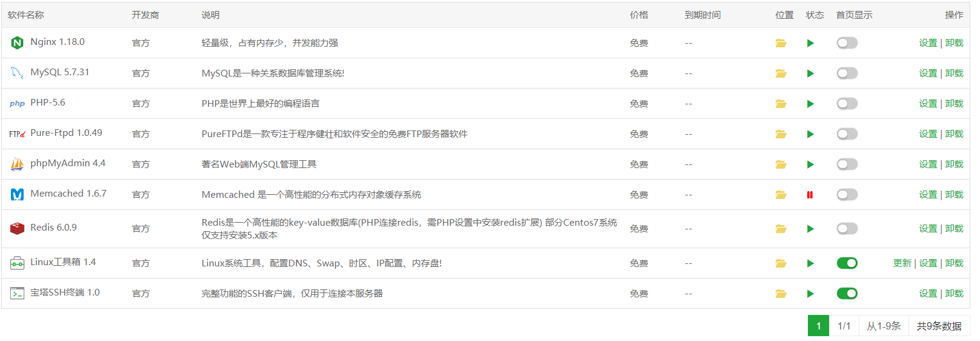
Task: Click Memcached red paused status icon
Action: (810, 195)
